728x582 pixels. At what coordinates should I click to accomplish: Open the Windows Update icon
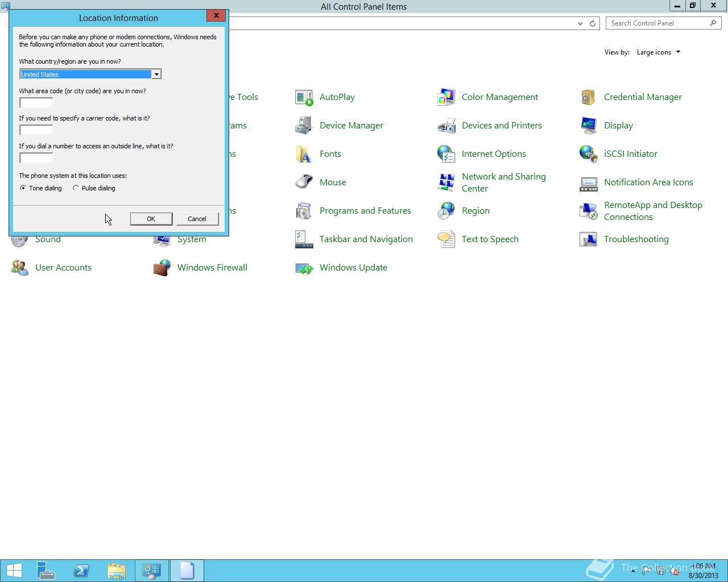tap(304, 268)
